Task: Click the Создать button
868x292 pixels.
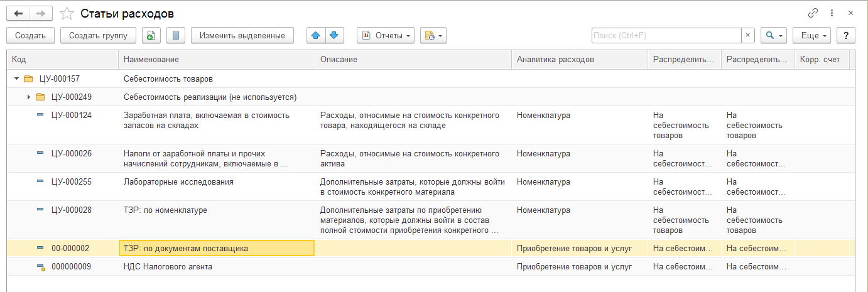Action: click(31, 36)
